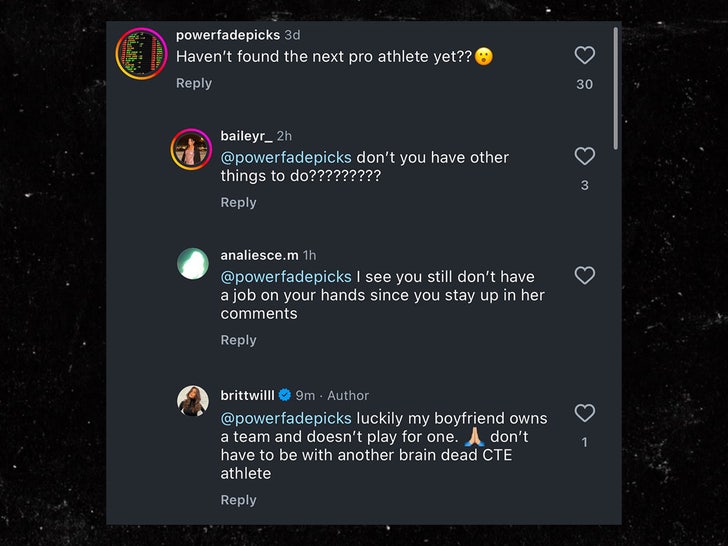Open the powerfadepicks username link
This screenshot has width=728, height=546.
pos(228,35)
